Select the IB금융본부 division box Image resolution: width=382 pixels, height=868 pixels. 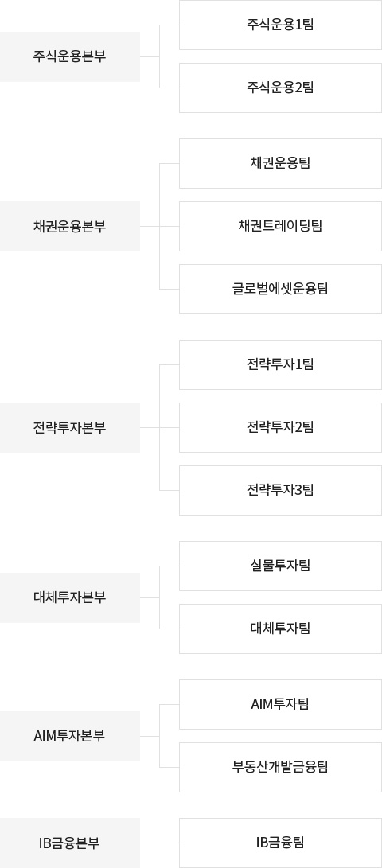[x=70, y=843]
